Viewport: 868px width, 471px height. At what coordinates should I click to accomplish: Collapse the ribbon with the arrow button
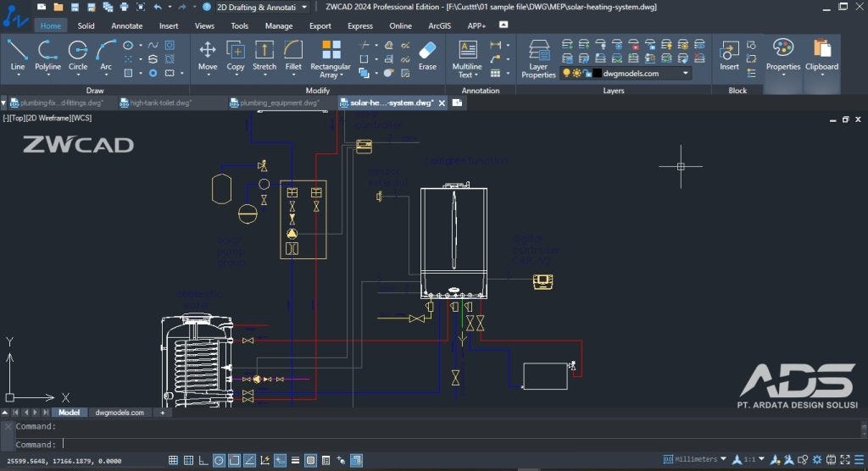pos(504,25)
